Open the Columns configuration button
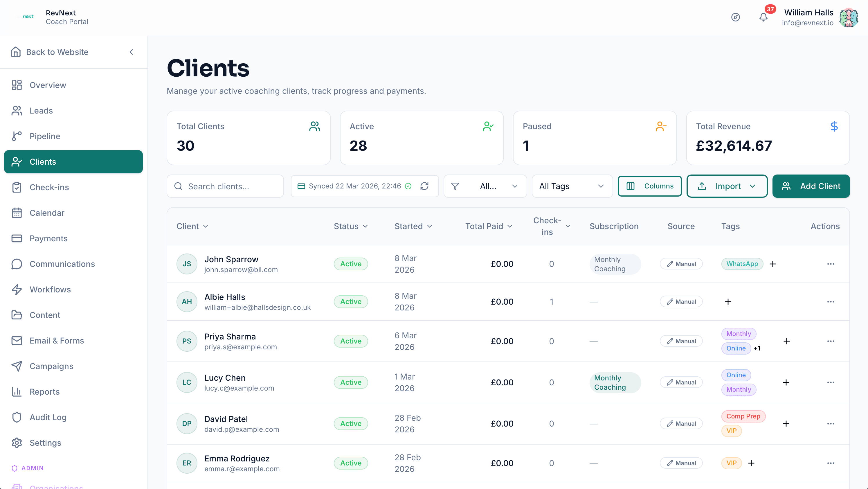The height and width of the screenshot is (489, 868). [x=649, y=186]
